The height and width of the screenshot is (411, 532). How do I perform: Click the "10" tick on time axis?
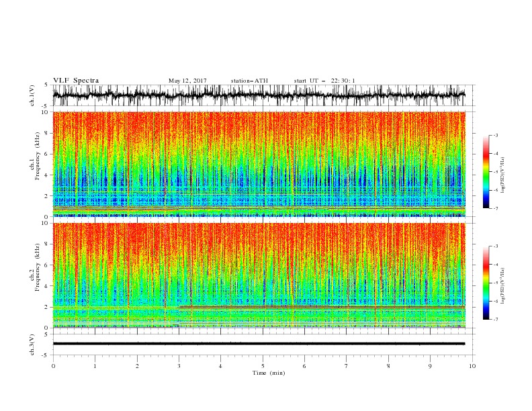click(x=472, y=366)
